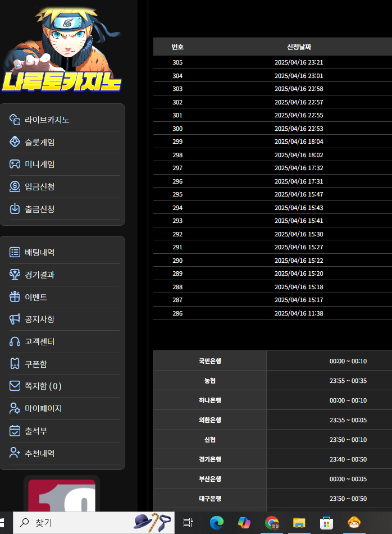Open Microsoft Edge from the taskbar
392x534 pixels.
coord(217,523)
